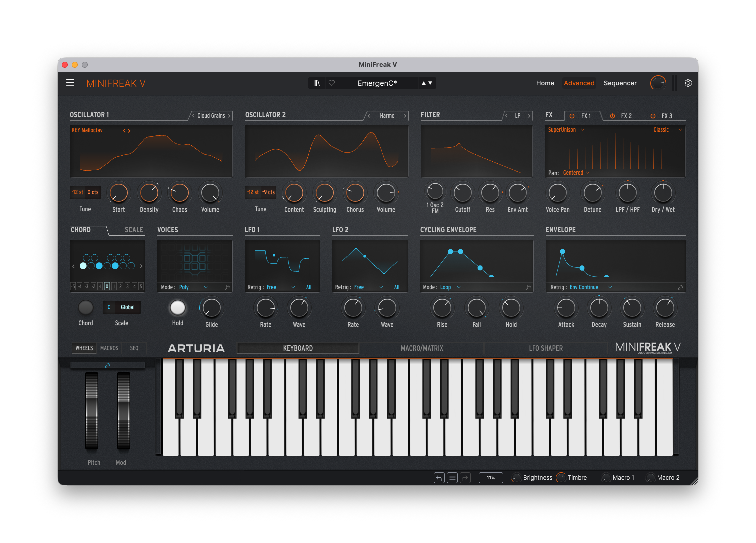Open Voices settings wrench icon
Image resolution: width=756 pixels, height=543 pixels.
tap(227, 287)
